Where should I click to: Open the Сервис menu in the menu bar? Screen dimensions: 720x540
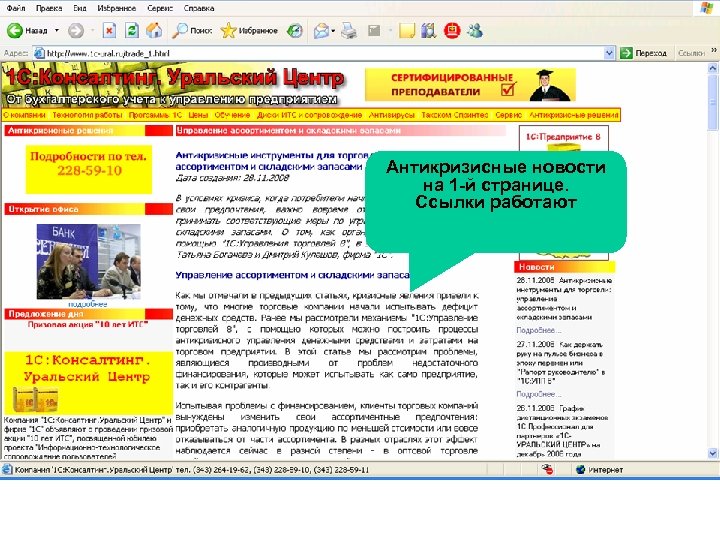pos(160,8)
